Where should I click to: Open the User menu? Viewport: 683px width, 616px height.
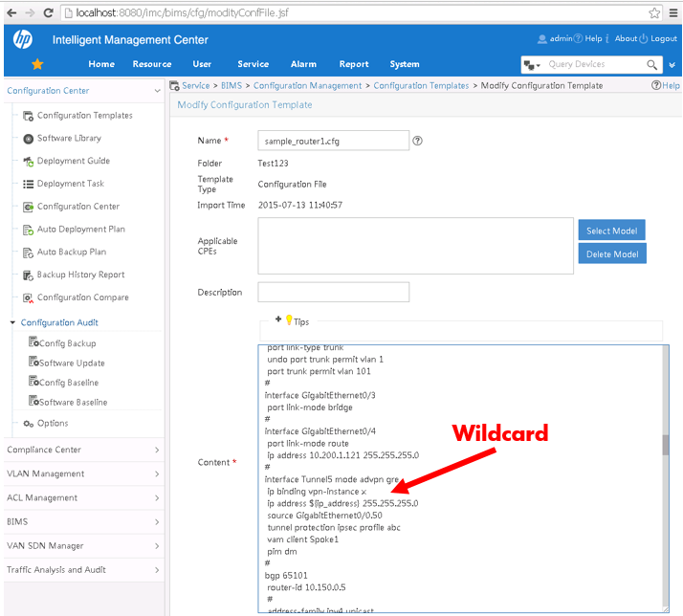202,64
